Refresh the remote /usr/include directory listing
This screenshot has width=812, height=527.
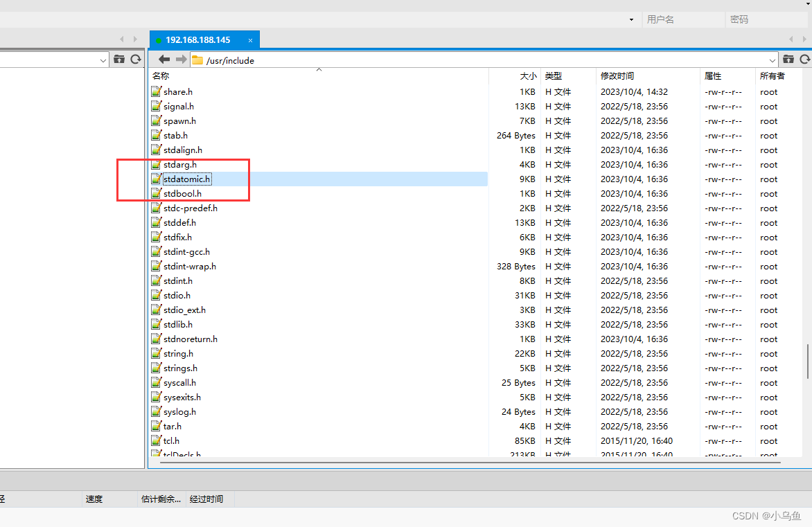click(804, 60)
